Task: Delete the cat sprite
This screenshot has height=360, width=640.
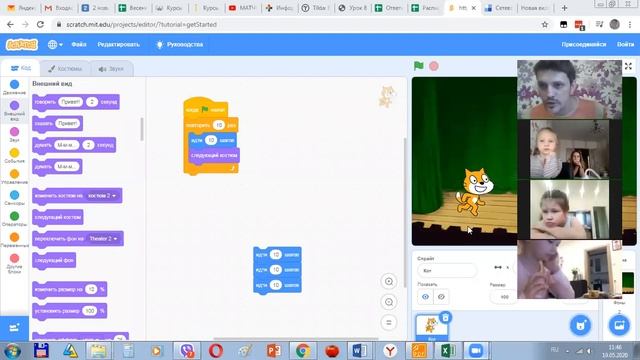Action: pyautogui.click(x=446, y=318)
